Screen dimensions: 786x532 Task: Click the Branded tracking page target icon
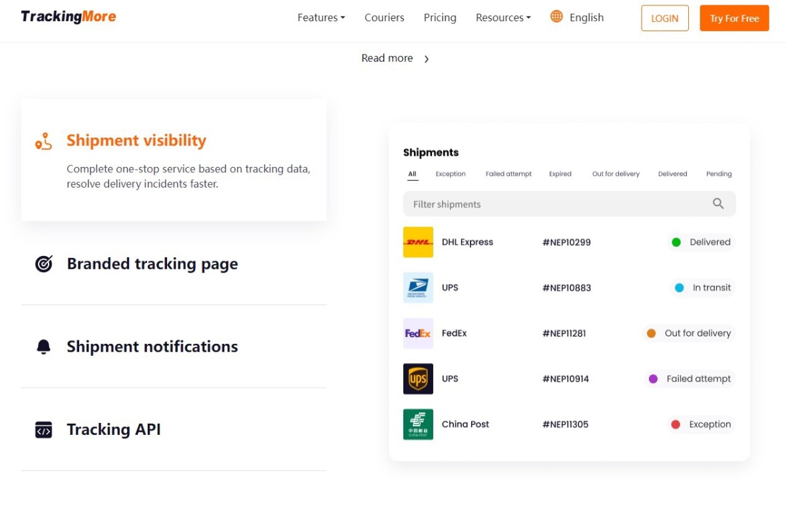[44, 263]
